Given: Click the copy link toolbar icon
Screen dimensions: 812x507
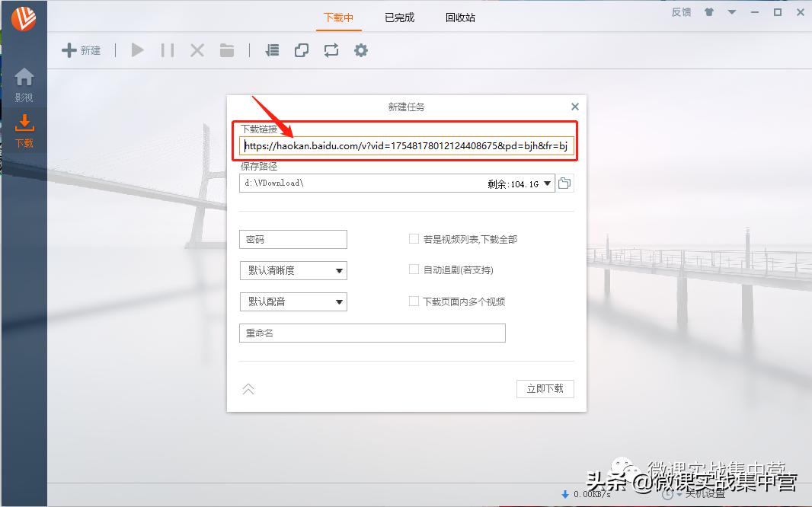Looking at the screenshot, I should click(x=302, y=49).
